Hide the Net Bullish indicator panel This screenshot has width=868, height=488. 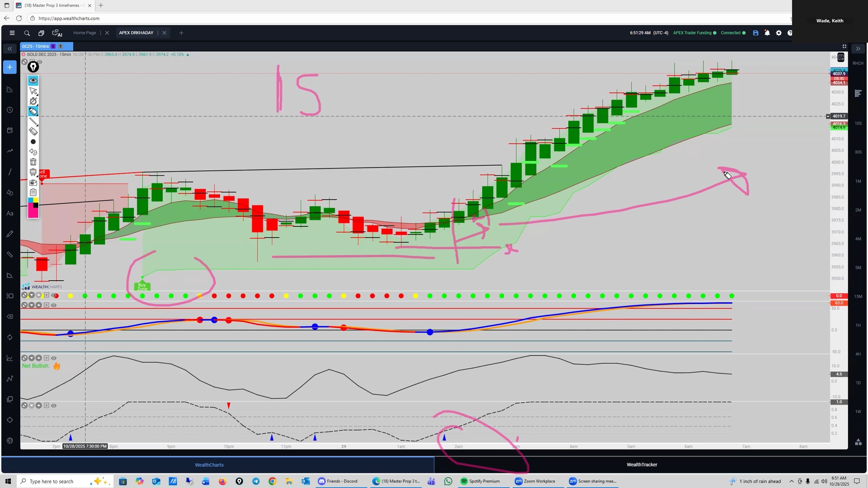coord(54,358)
